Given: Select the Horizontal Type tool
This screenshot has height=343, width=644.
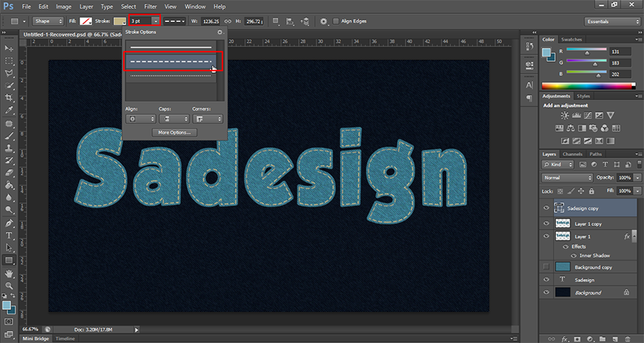Looking at the screenshot, I should coord(9,236).
